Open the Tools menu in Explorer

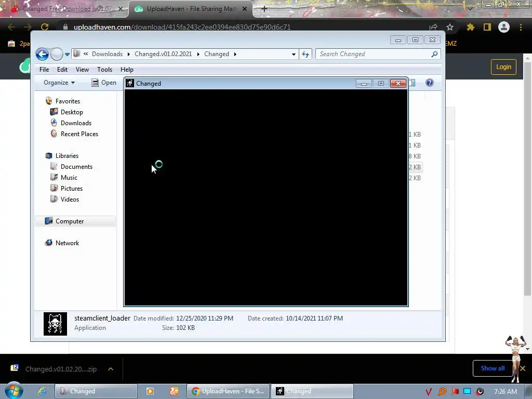click(x=104, y=70)
